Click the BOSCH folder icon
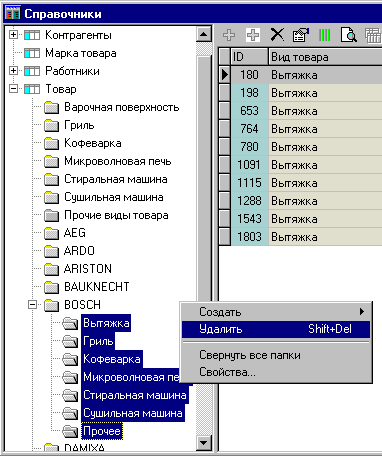This screenshot has width=382, height=456. pos(52,305)
